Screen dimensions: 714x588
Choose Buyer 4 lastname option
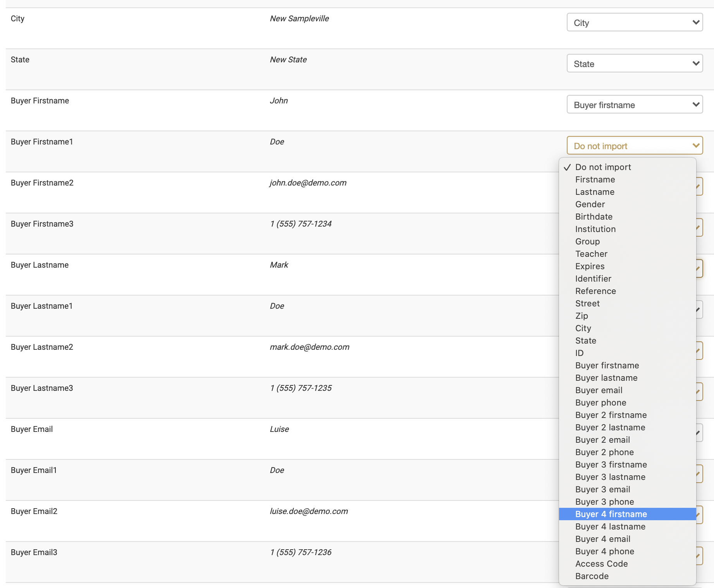pyautogui.click(x=628, y=526)
